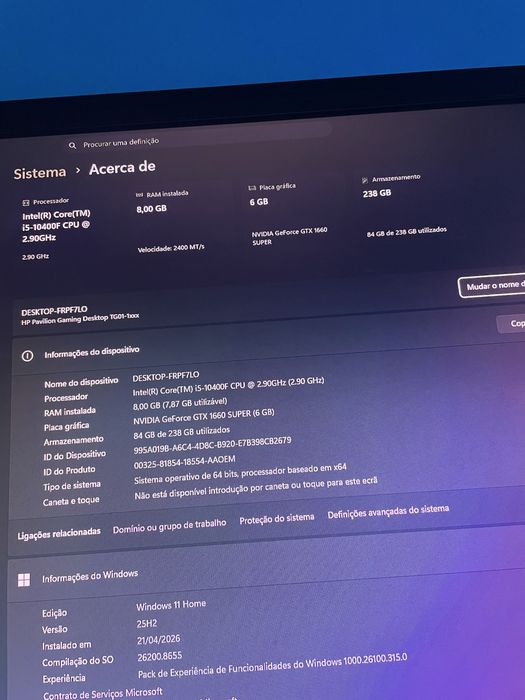The image size is (525, 700).
Task: Click the Windows 11 Home edition value
Action: 171,605
